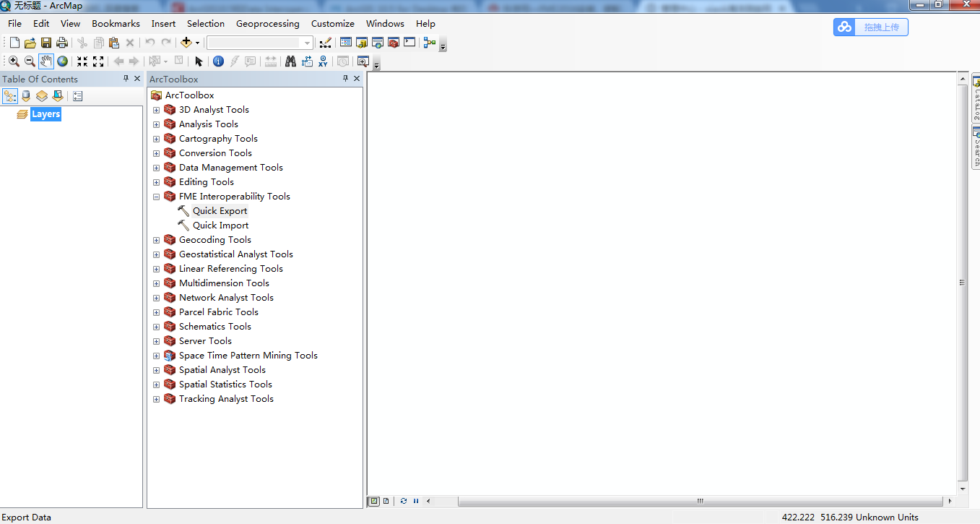This screenshot has height=524, width=980.
Task: Open the File menu
Action: pyautogui.click(x=15, y=24)
